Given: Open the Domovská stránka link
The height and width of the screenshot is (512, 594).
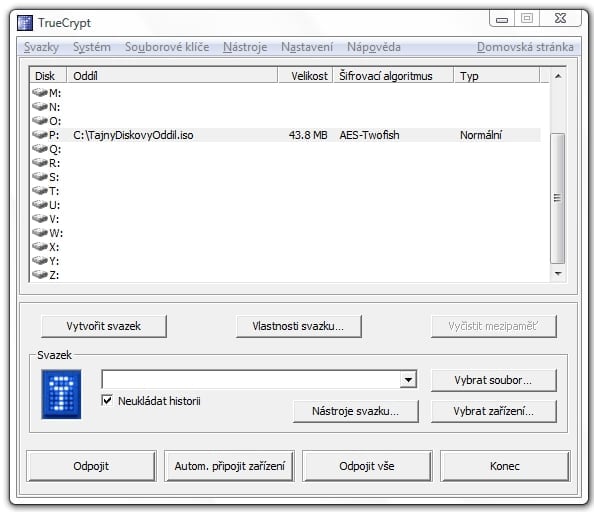Looking at the screenshot, I should [525, 47].
